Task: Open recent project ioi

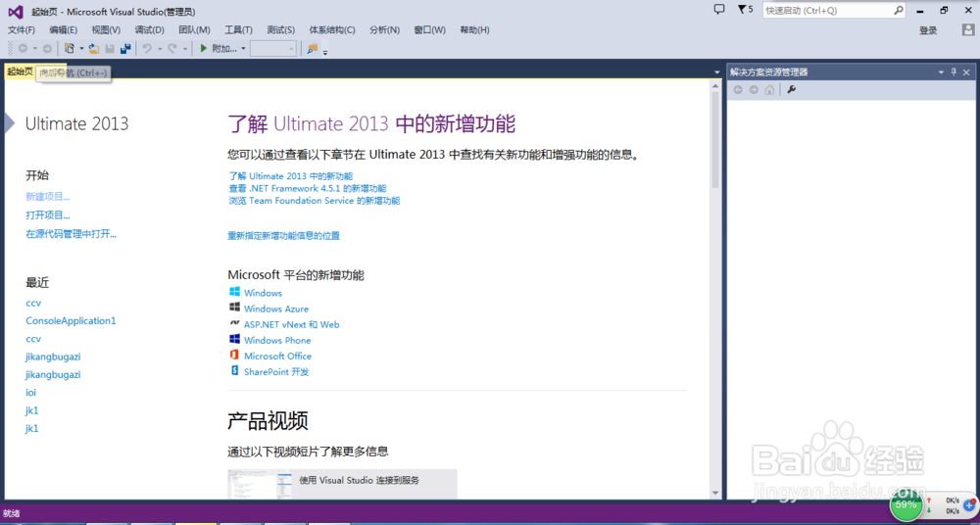Action: pyautogui.click(x=30, y=393)
